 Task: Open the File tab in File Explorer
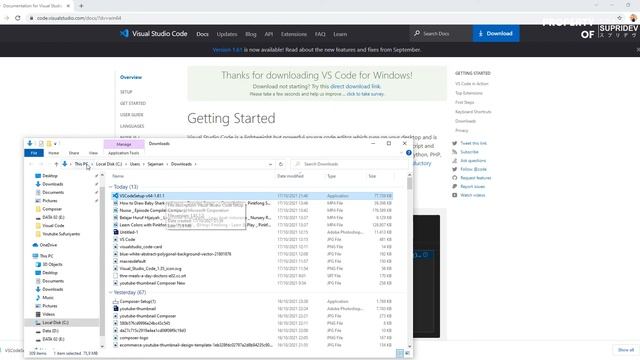(x=34, y=153)
